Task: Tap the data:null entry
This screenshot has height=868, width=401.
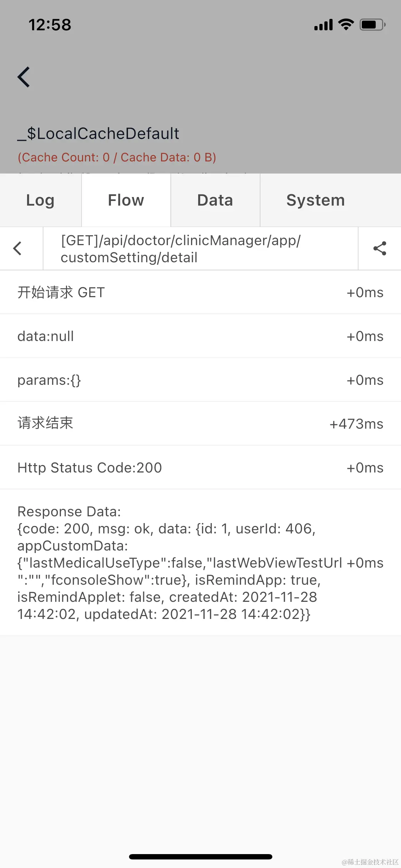Action: pyautogui.click(x=200, y=336)
